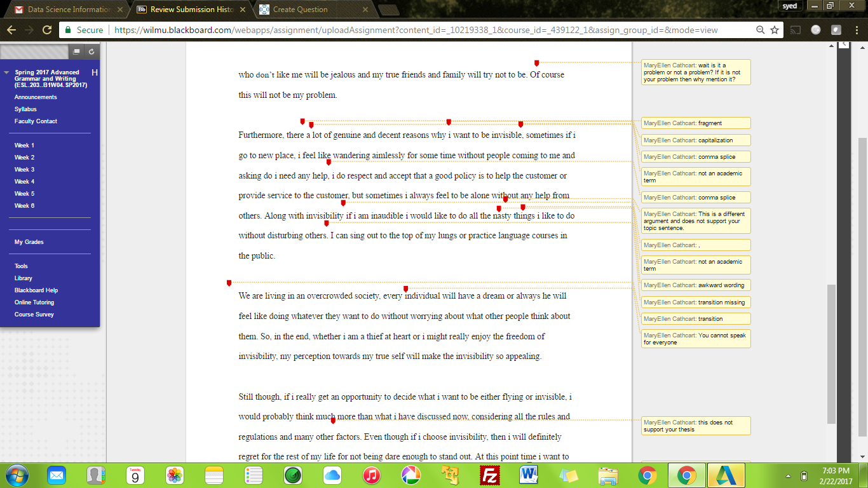The image size is (868, 488).
Task: Open Blackboard Help
Action: 36,290
